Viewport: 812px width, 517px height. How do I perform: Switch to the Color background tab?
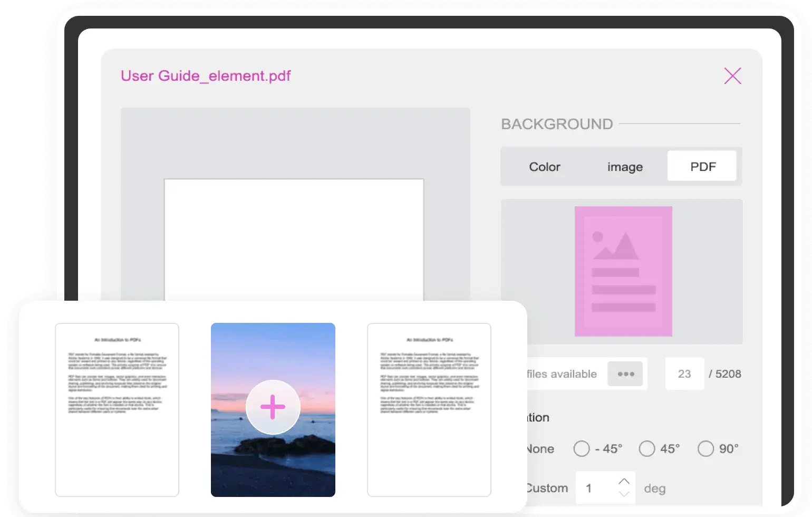pyautogui.click(x=545, y=167)
